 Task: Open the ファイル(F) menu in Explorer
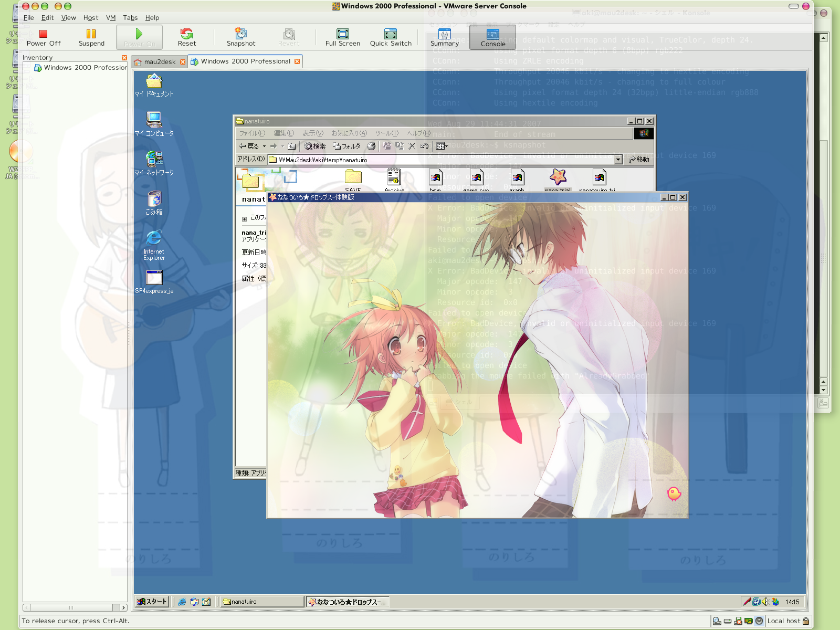click(x=252, y=133)
